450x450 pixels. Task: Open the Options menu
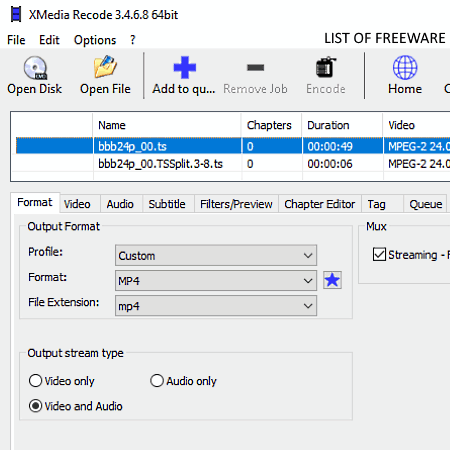coord(95,40)
